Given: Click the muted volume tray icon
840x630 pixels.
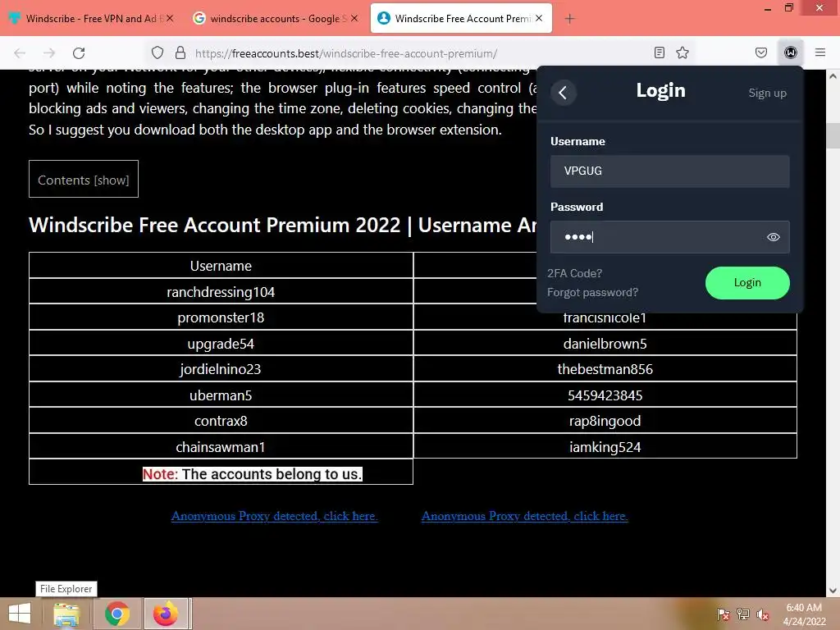Looking at the screenshot, I should point(762,614).
